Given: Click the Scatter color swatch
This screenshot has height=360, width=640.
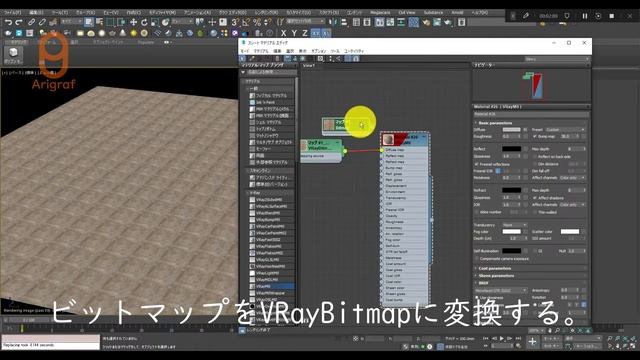Looking at the screenshot, I should [x=570, y=232].
